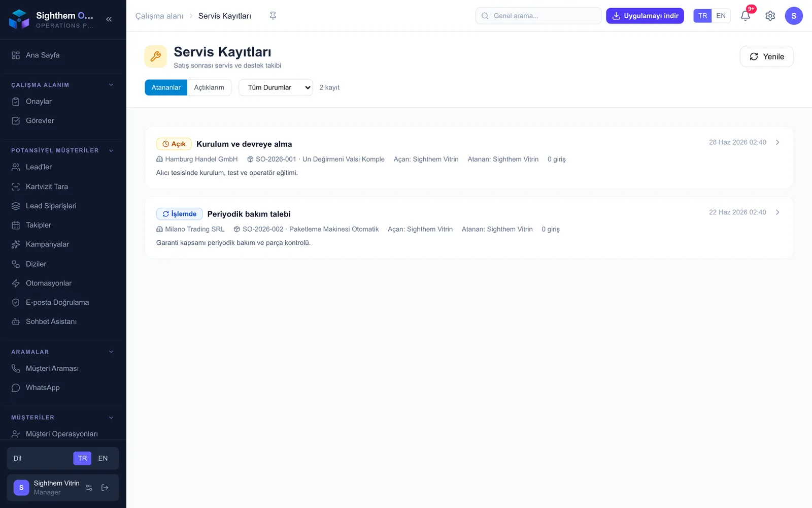
Task: Open settings gear icon in header
Action: click(x=770, y=16)
